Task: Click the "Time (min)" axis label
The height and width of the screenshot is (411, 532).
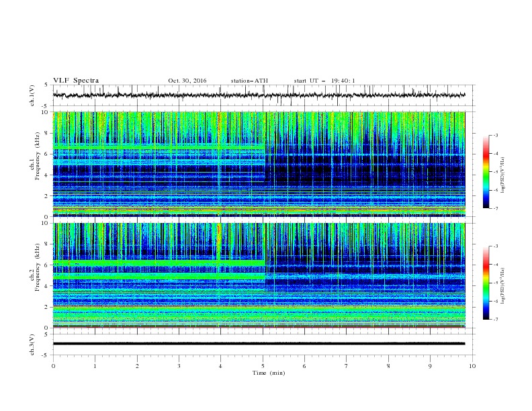Action: pyautogui.click(x=269, y=373)
